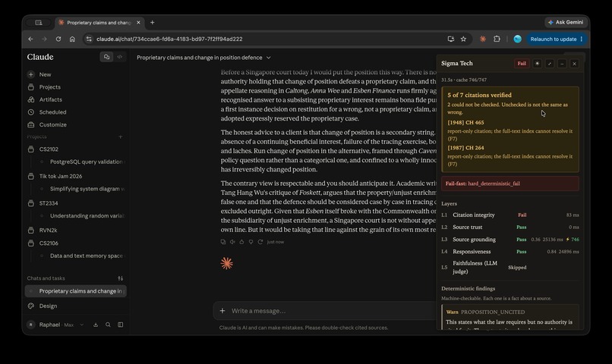Viewport: 612px width, 364px height.
Task: Close the Sigma Tech panel
Action: pyautogui.click(x=574, y=64)
